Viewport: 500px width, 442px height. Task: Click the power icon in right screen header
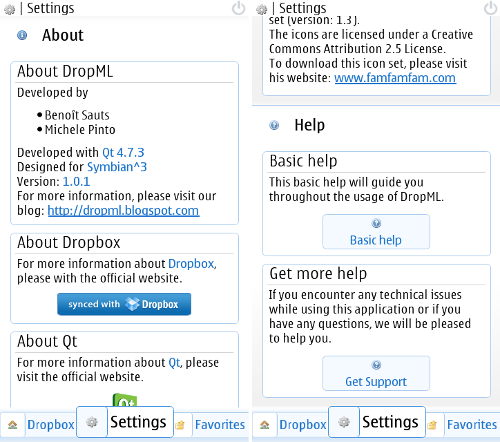tap(490, 8)
